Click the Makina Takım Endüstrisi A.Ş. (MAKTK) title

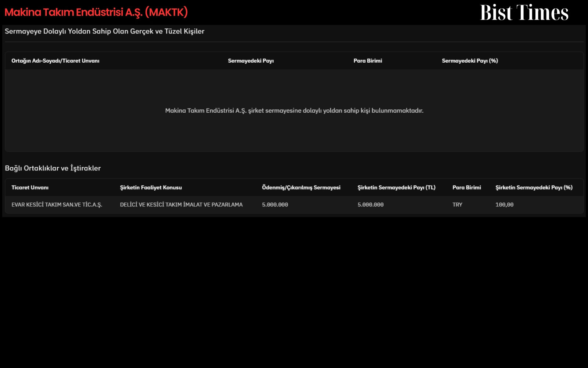96,13
